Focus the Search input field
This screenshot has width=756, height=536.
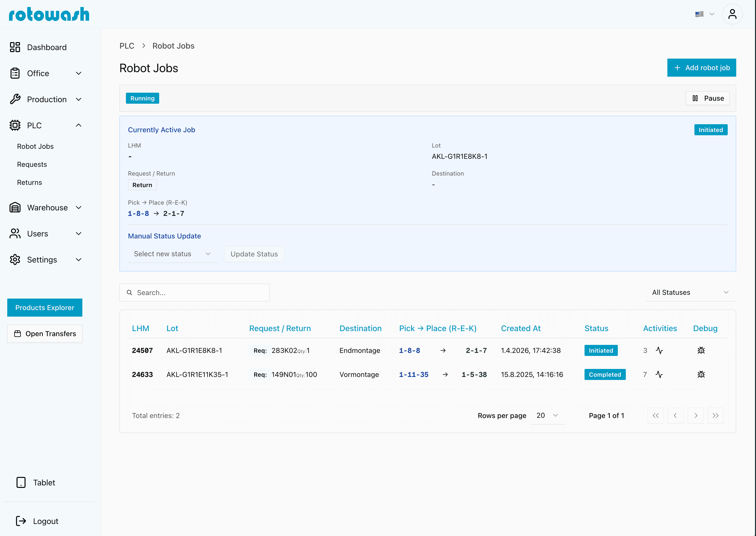pos(194,293)
